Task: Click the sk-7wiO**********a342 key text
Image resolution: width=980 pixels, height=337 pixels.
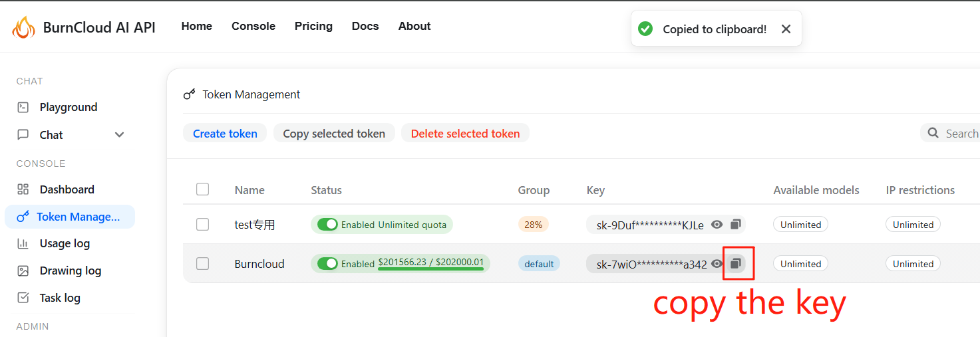Action: click(x=651, y=264)
